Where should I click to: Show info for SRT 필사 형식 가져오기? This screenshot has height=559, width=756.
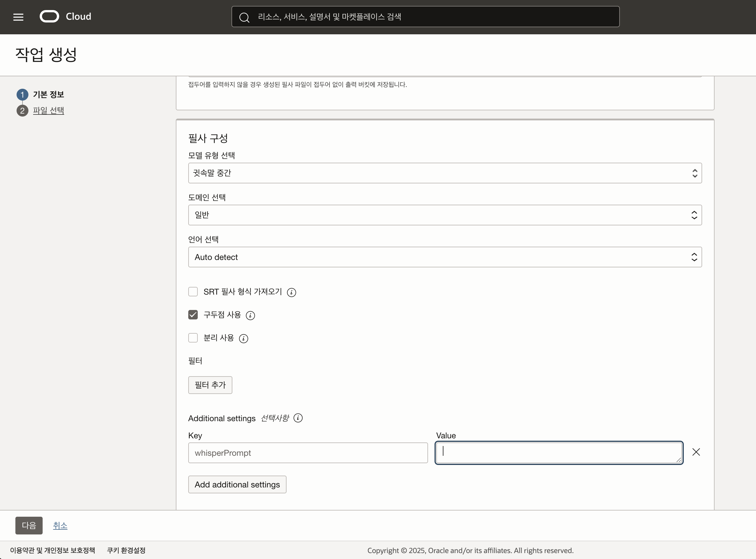(291, 292)
